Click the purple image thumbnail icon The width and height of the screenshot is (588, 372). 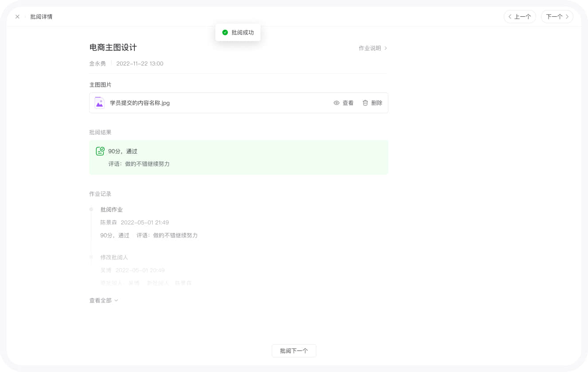[99, 102]
